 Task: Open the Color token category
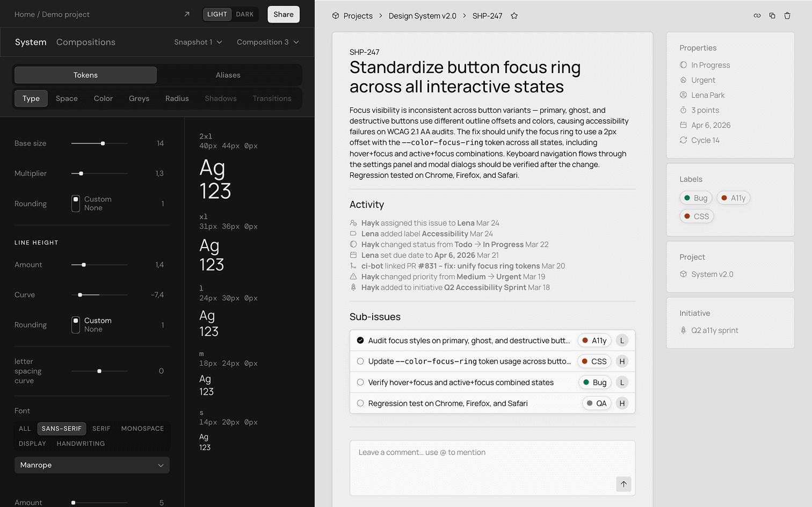103,98
